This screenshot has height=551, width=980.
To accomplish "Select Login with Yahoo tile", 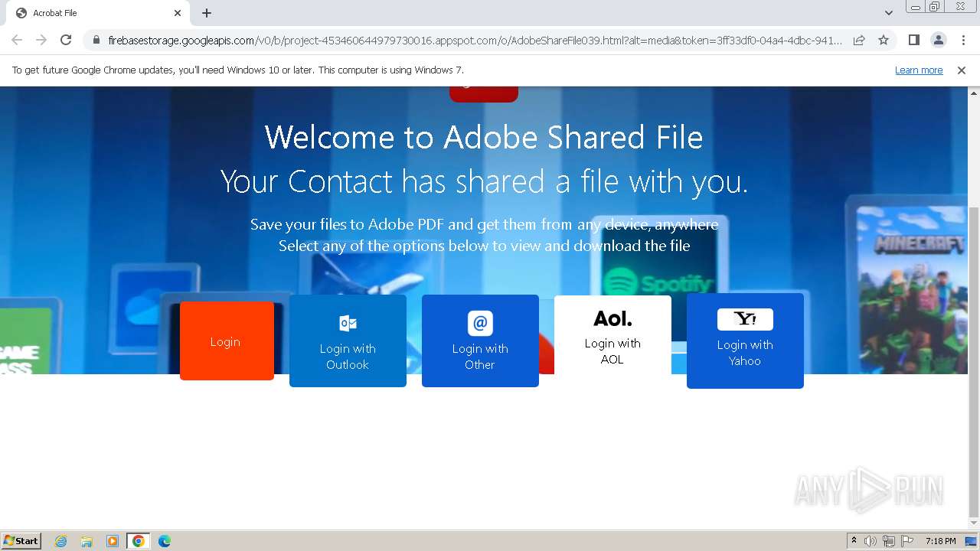I will pyautogui.click(x=745, y=341).
